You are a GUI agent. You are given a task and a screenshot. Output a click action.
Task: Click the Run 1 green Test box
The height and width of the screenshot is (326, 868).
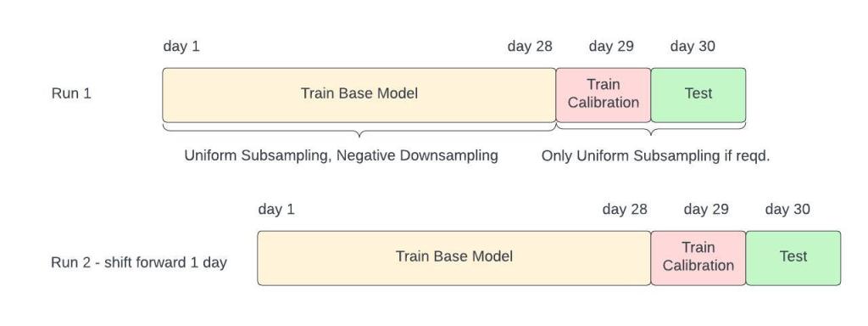pos(698,95)
